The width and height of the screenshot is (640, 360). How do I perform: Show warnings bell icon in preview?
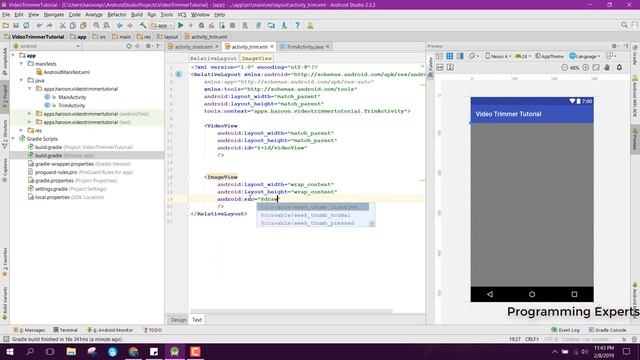(619, 67)
